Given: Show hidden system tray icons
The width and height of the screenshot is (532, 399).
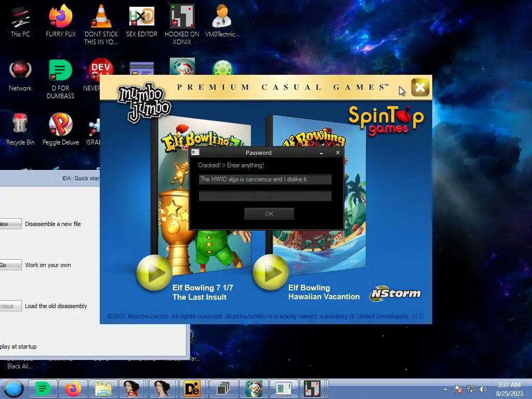Looking at the screenshot, I should point(445,389).
